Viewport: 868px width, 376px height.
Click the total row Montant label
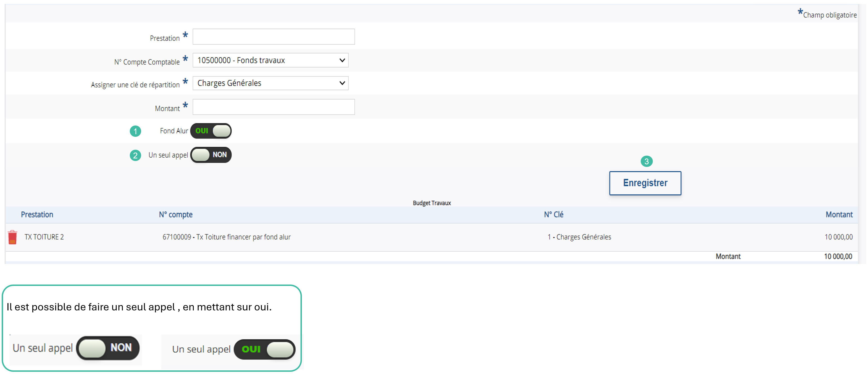click(x=728, y=256)
